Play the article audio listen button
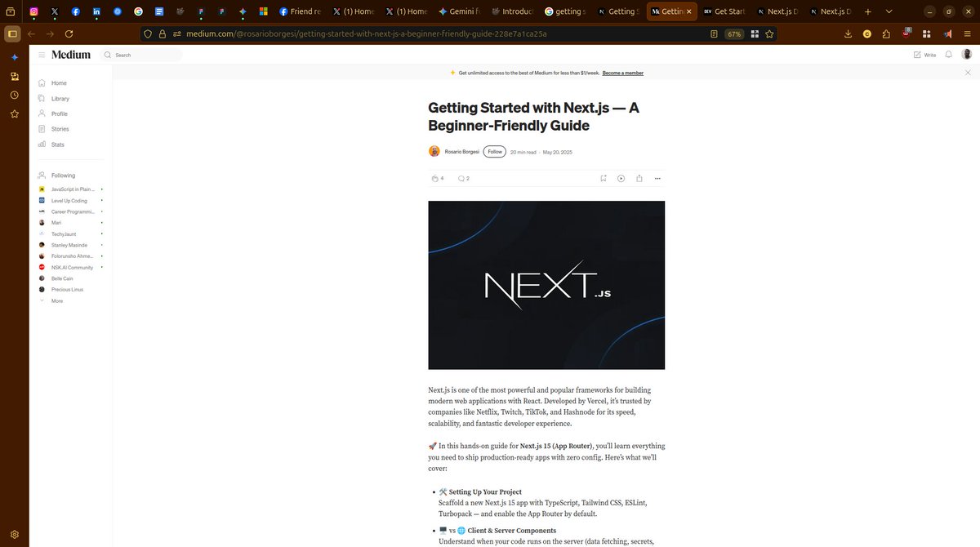The height and width of the screenshot is (547, 980). tap(621, 178)
